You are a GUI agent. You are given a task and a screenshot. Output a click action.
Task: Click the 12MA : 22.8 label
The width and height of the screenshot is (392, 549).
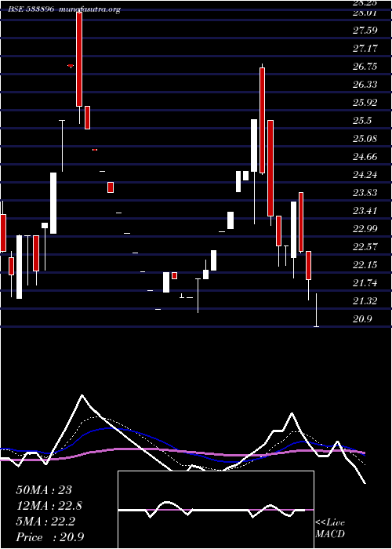(x=49, y=506)
